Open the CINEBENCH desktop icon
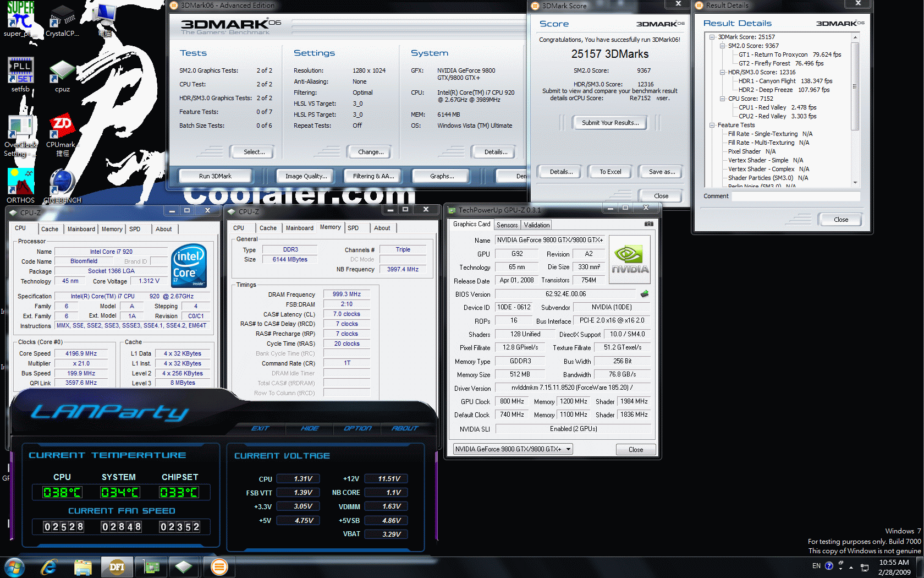This screenshot has height=578, width=924. tap(62, 187)
